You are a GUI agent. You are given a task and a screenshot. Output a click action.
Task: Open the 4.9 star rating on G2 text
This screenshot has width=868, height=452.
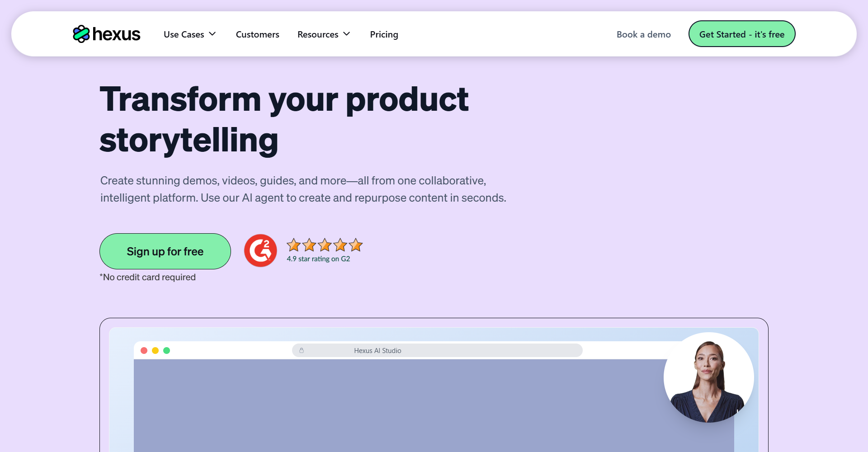318,259
